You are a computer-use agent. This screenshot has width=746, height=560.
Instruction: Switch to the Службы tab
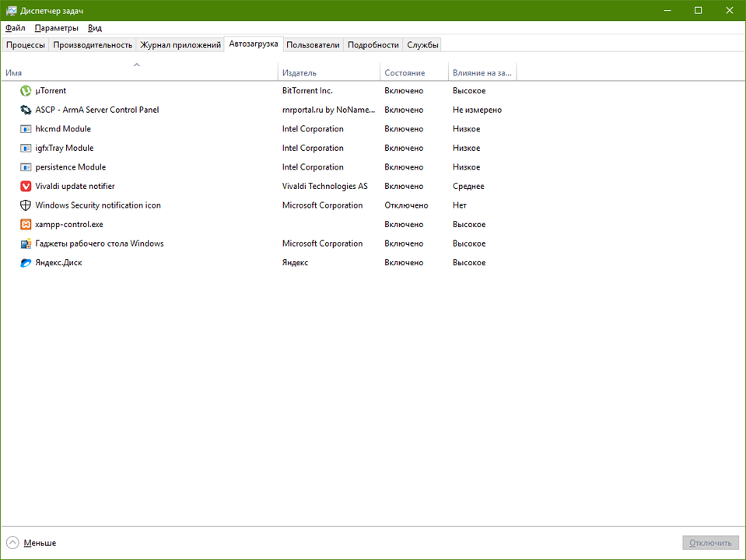tap(422, 45)
